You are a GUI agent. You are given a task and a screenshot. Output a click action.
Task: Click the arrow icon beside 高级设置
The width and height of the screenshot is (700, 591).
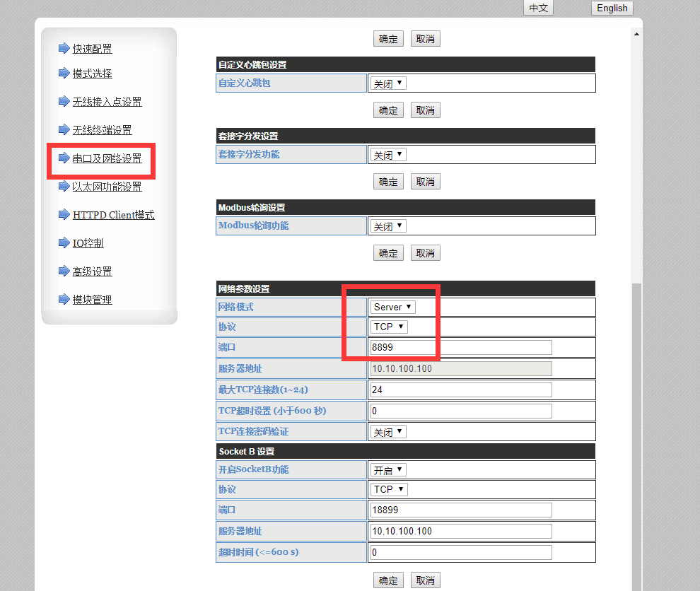coord(64,271)
